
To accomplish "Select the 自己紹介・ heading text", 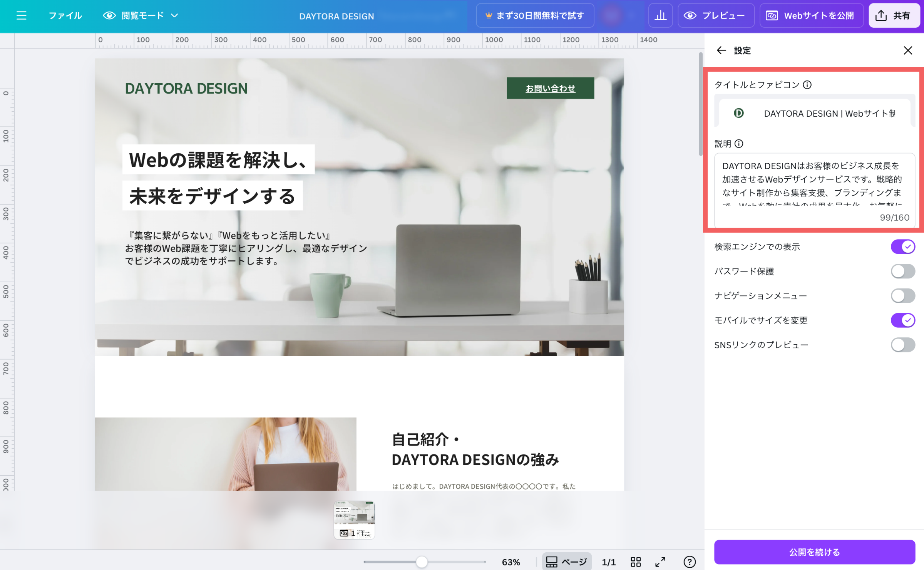I will pos(426,439).
